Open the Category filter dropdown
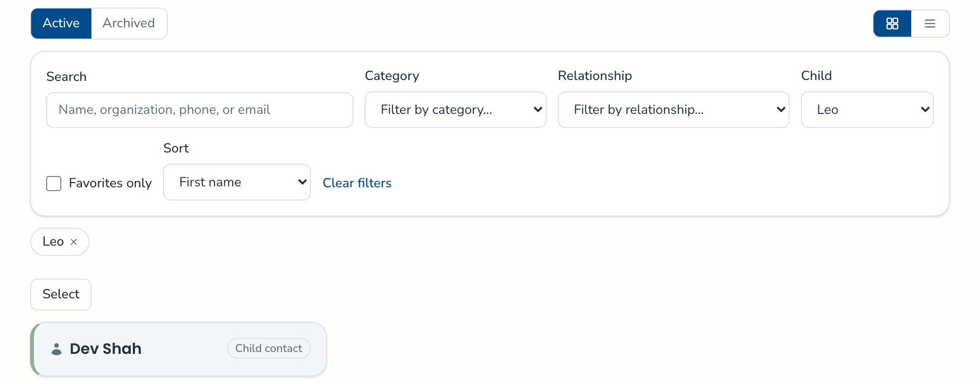Screen dimensions: 980x384 click(456, 110)
